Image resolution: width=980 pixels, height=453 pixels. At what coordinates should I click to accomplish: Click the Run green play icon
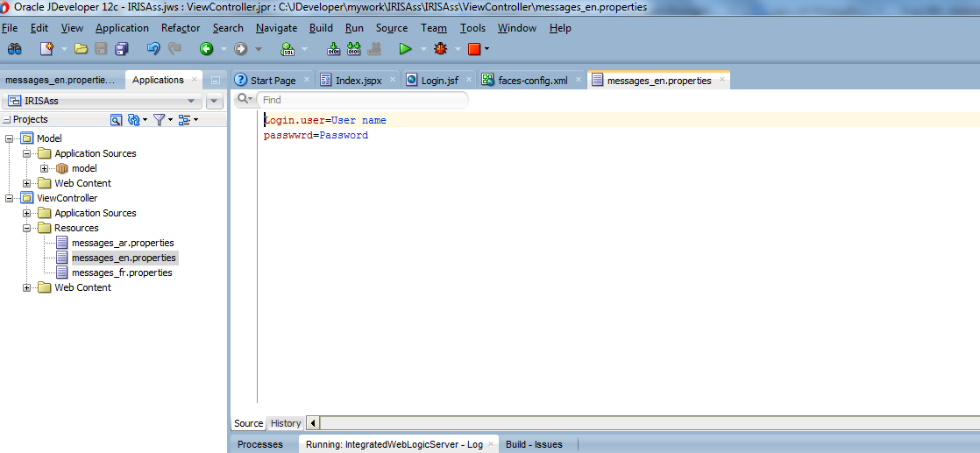point(405,49)
